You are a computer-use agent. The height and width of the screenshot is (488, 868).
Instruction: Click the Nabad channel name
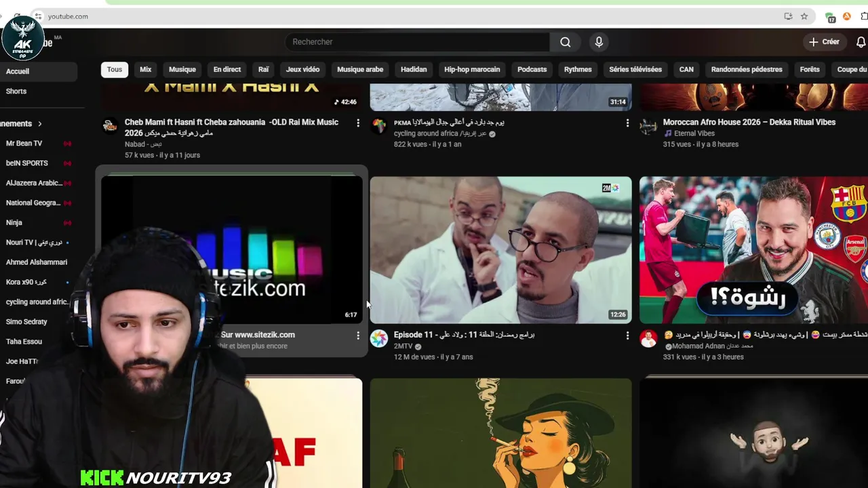point(134,144)
